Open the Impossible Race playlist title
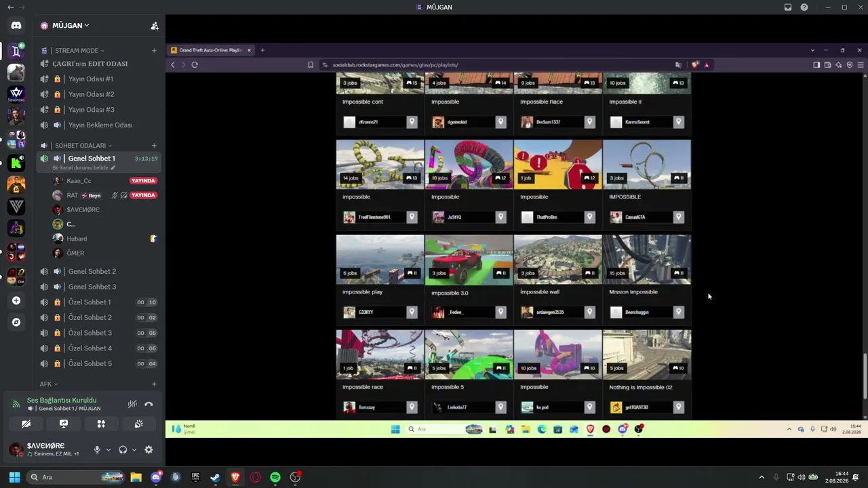 (x=542, y=102)
